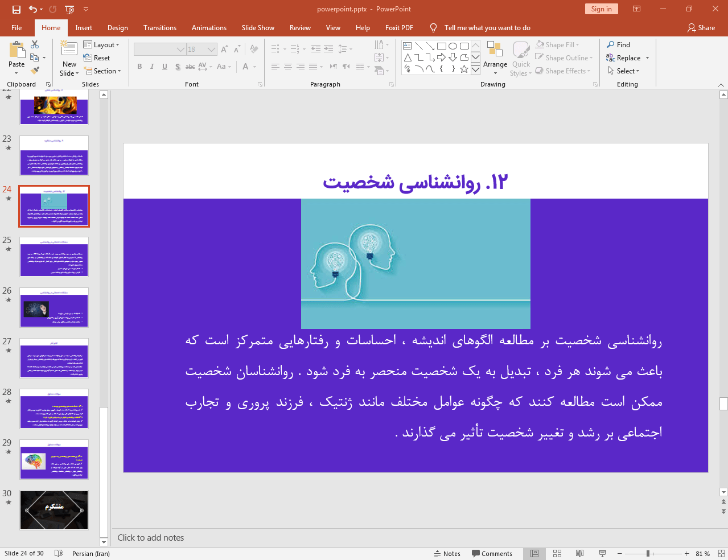The height and width of the screenshot is (560, 728).
Task: Switch to the Design tab
Action: [118, 28]
